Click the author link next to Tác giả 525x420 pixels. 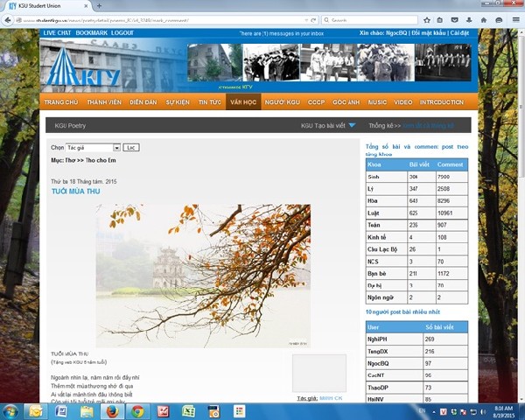pos(331,398)
